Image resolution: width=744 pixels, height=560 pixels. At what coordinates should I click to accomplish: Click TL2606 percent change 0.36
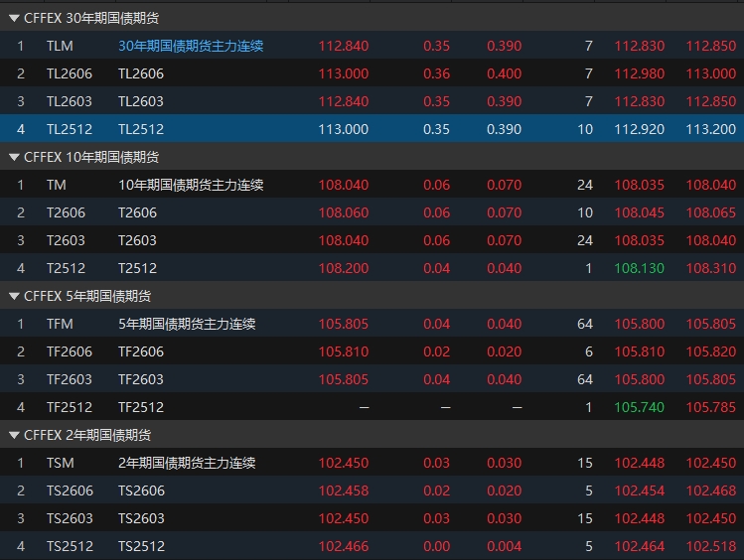point(436,73)
